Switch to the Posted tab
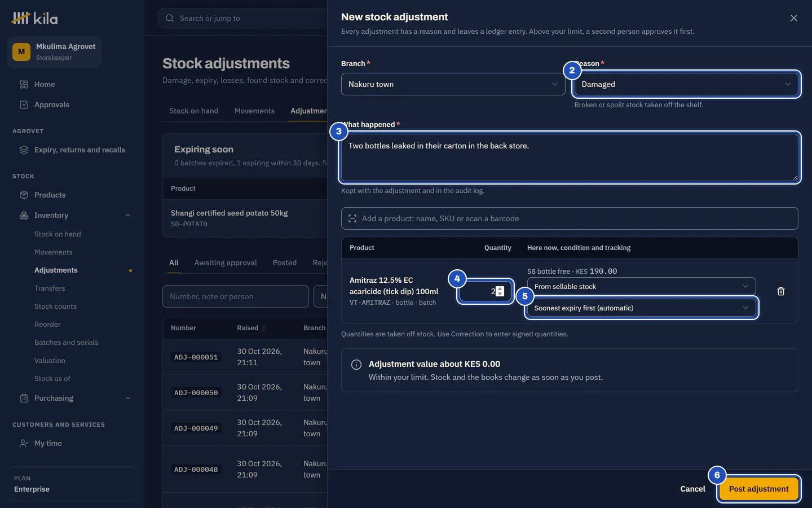Screen dimensions: 812x508 point(285,262)
